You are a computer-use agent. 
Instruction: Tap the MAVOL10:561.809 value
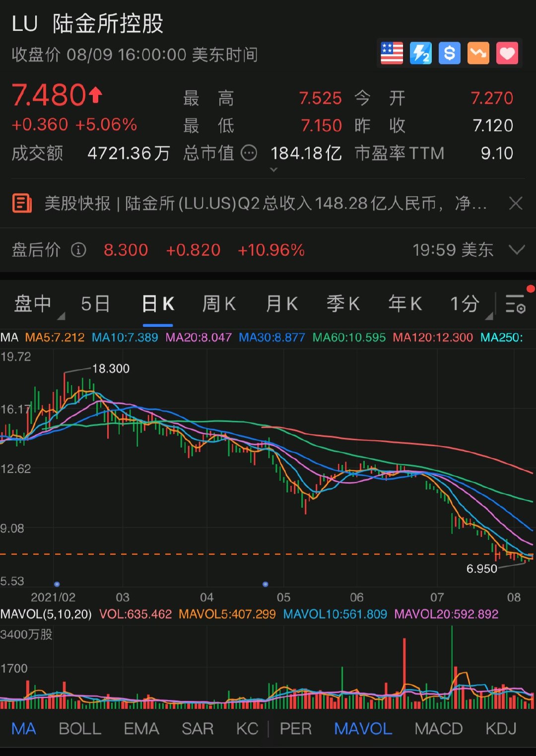coord(335,614)
